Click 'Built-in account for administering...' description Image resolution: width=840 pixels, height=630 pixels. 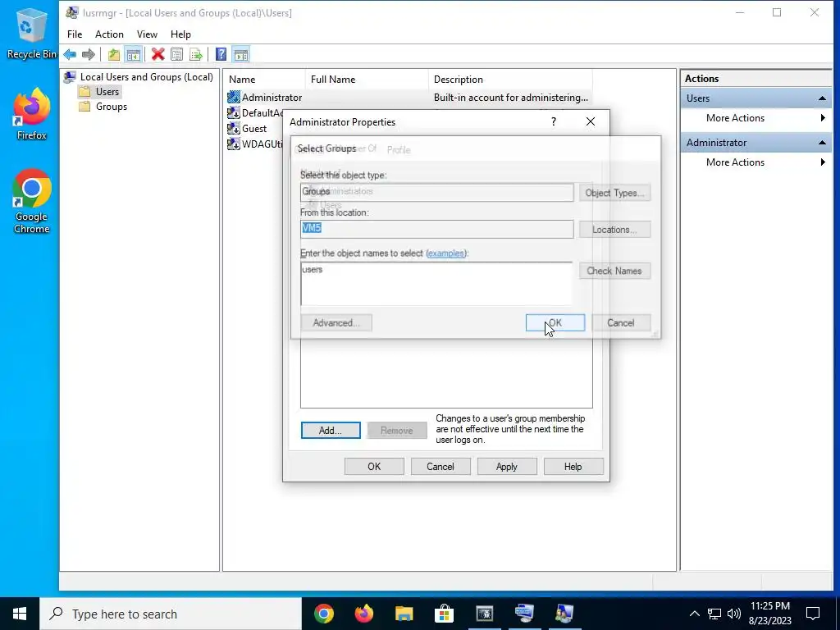[511, 97]
